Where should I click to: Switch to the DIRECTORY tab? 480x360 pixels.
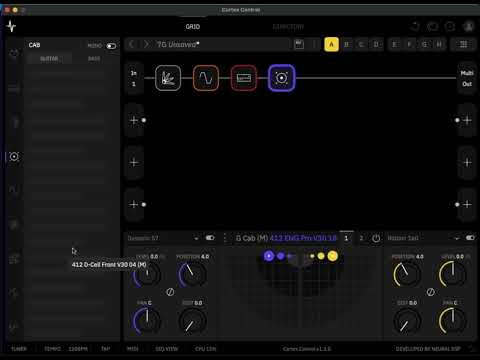pos(288,27)
